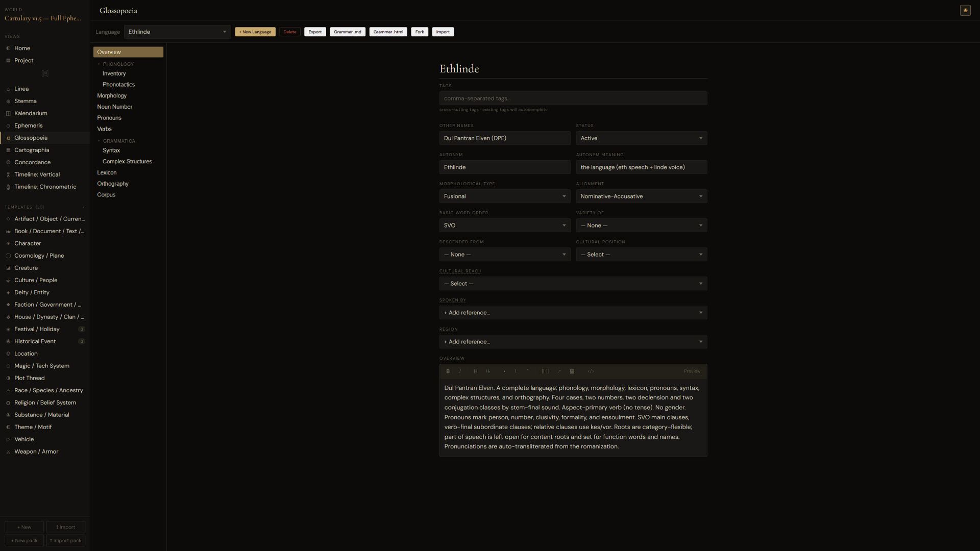The image size is (980, 551).
Task: Open the Concordance view icon
Action: click(8, 163)
